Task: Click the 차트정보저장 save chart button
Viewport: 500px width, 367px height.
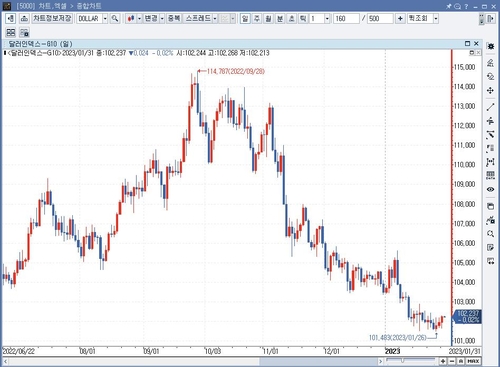Action: pyautogui.click(x=52, y=18)
